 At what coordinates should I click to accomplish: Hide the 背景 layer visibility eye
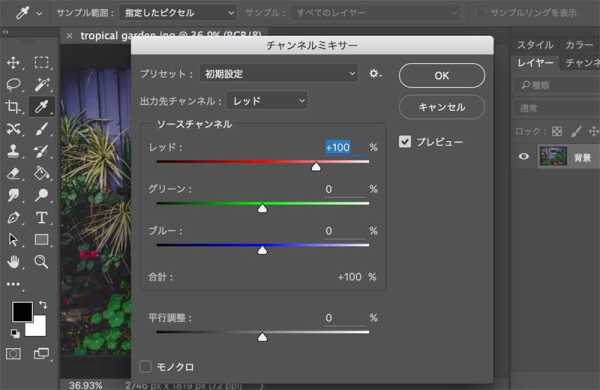coord(524,157)
